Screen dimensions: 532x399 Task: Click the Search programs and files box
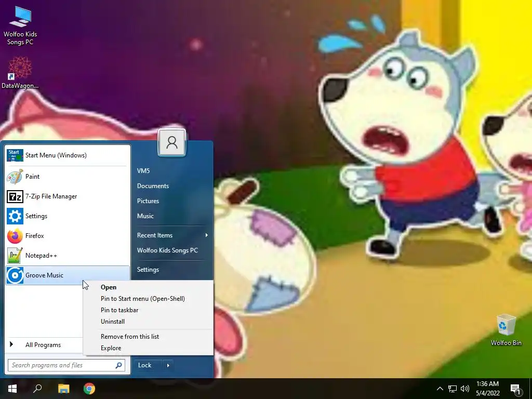[66, 365]
